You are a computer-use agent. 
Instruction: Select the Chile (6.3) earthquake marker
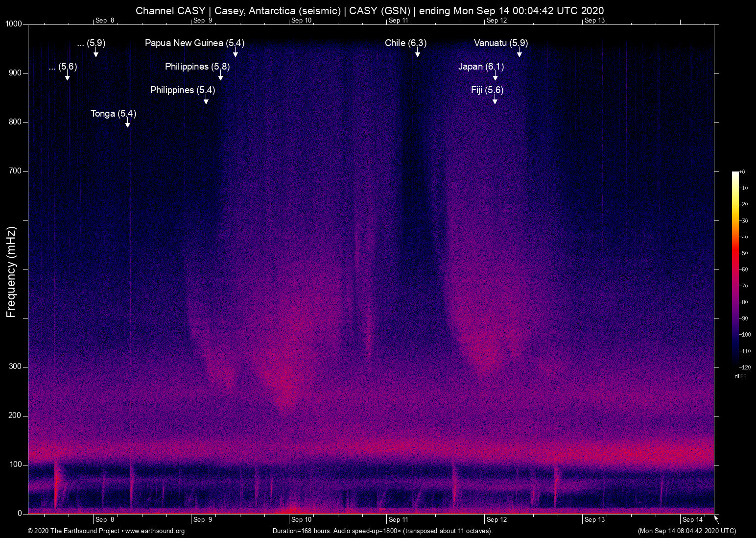[406, 43]
